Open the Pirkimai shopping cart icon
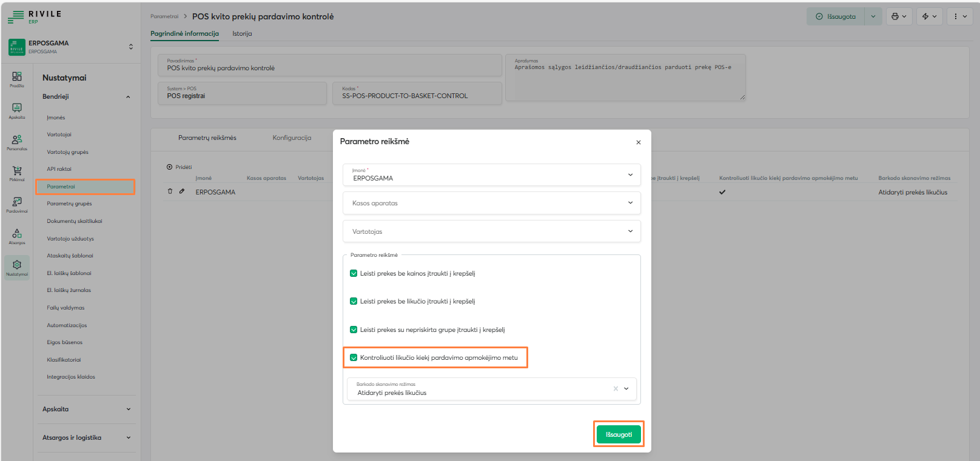The width and height of the screenshot is (980, 461). point(17,173)
